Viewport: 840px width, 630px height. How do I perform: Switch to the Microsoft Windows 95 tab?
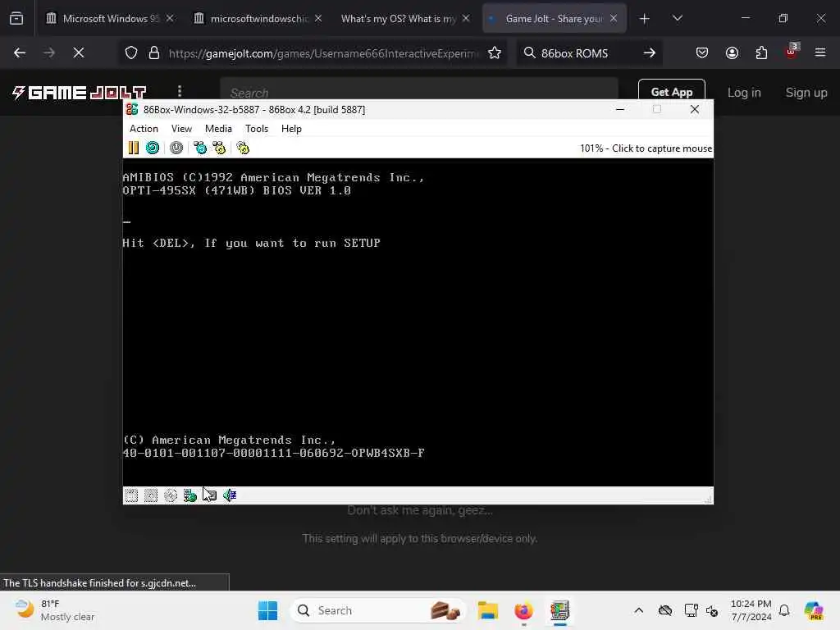(111, 19)
